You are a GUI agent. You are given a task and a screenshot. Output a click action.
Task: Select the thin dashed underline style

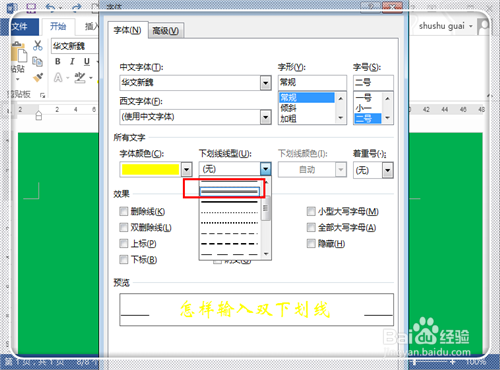tap(229, 233)
